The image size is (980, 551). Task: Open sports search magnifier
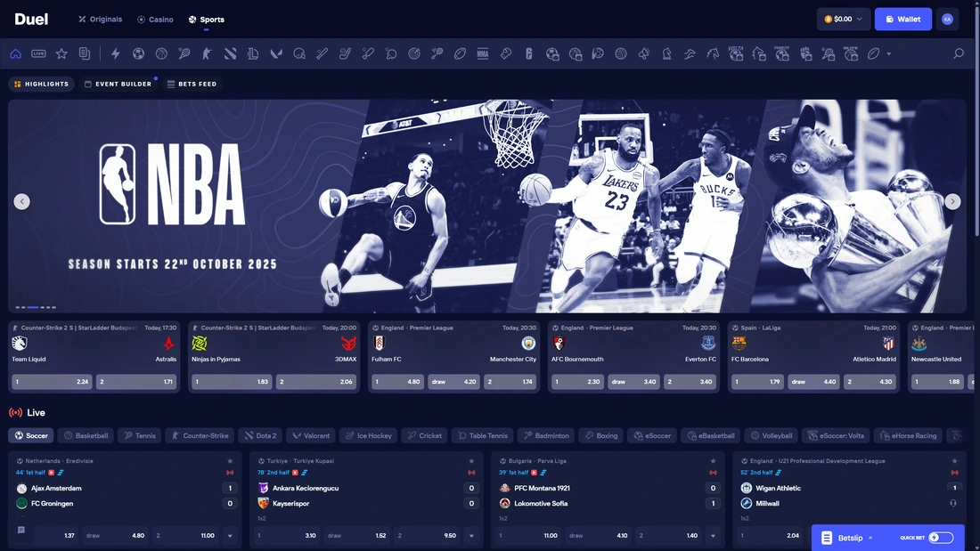pyautogui.click(x=958, y=53)
